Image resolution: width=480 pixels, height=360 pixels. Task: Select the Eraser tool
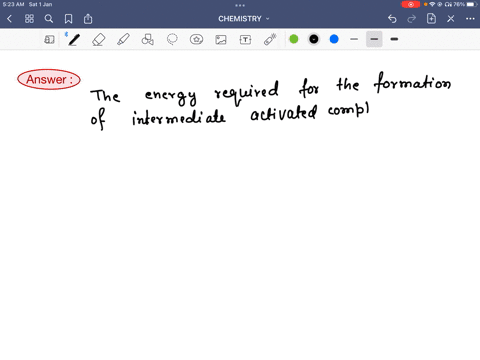coord(98,39)
